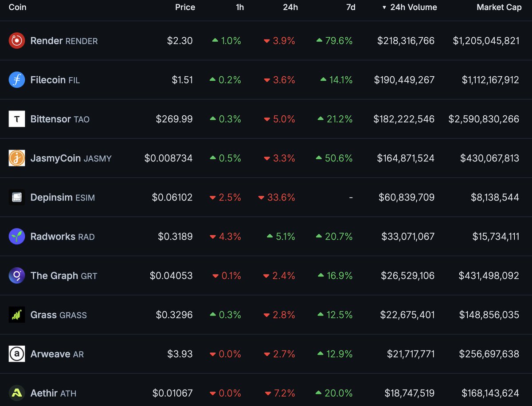Open the Arweave AR coin page
Screen dimensions: 532x406
(57, 354)
